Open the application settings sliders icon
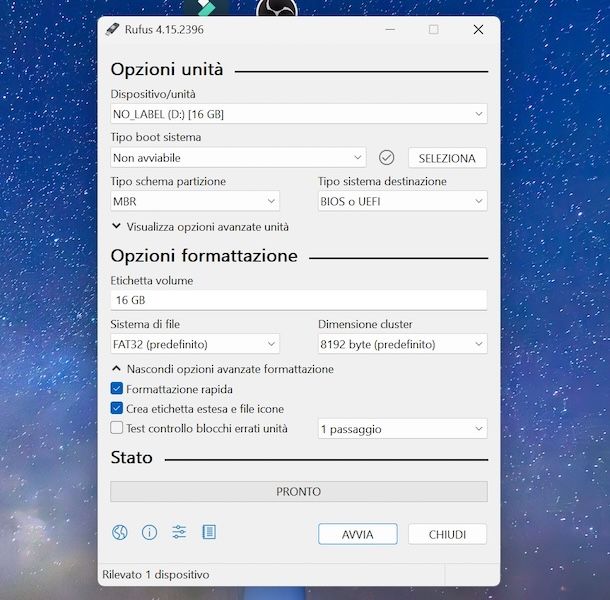Screen dimensions: 610x600 pos(179,532)
